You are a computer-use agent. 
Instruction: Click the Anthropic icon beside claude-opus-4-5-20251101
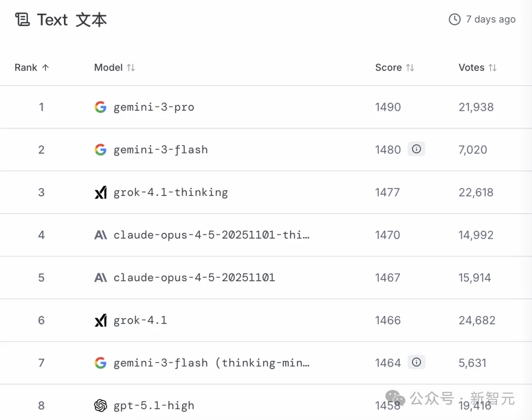point(100,277)
